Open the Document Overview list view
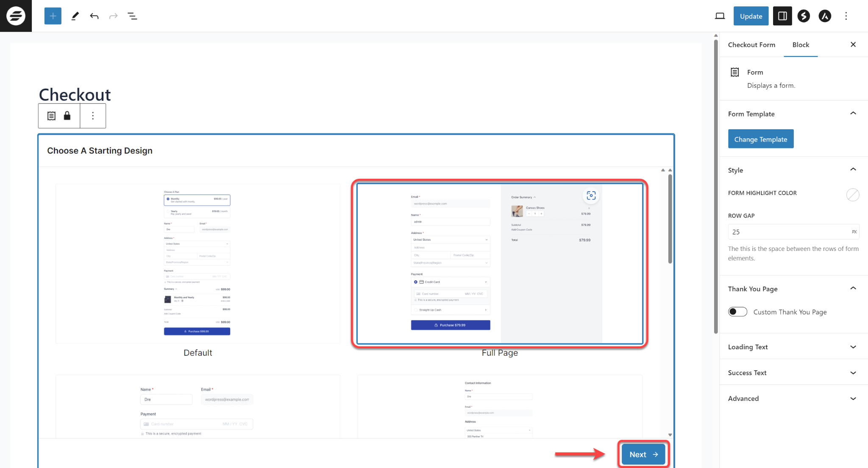 pos(132,16)
